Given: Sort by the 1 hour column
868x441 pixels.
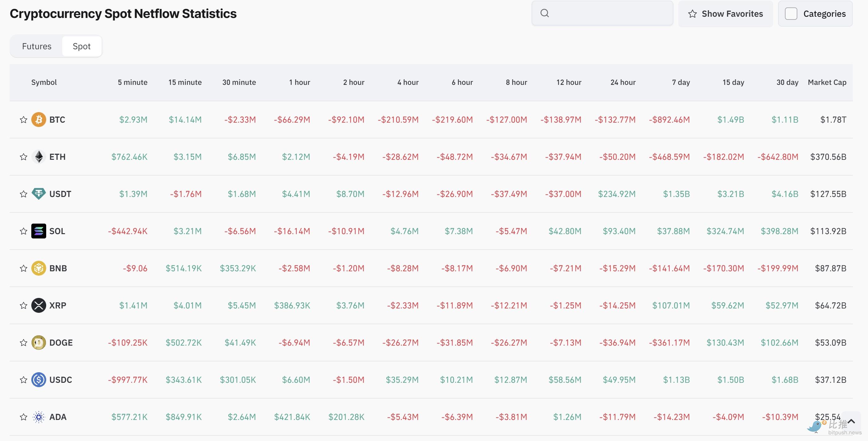Looking at the screenshot, I should coord(299,82).
